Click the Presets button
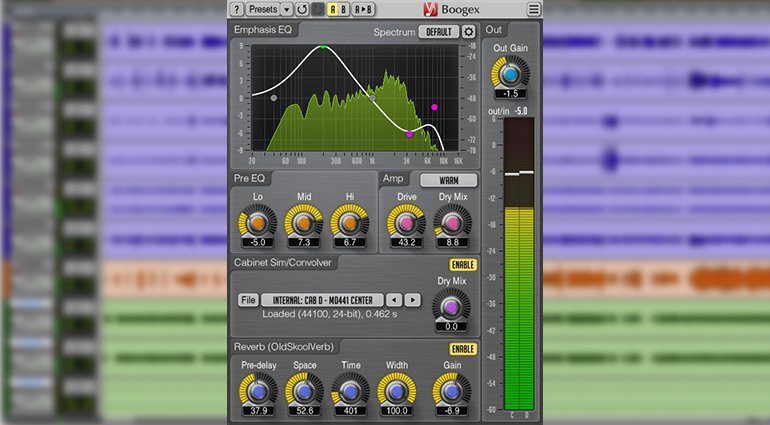The width and height of the screenshot is (770, 425). (x=262, y=9)
